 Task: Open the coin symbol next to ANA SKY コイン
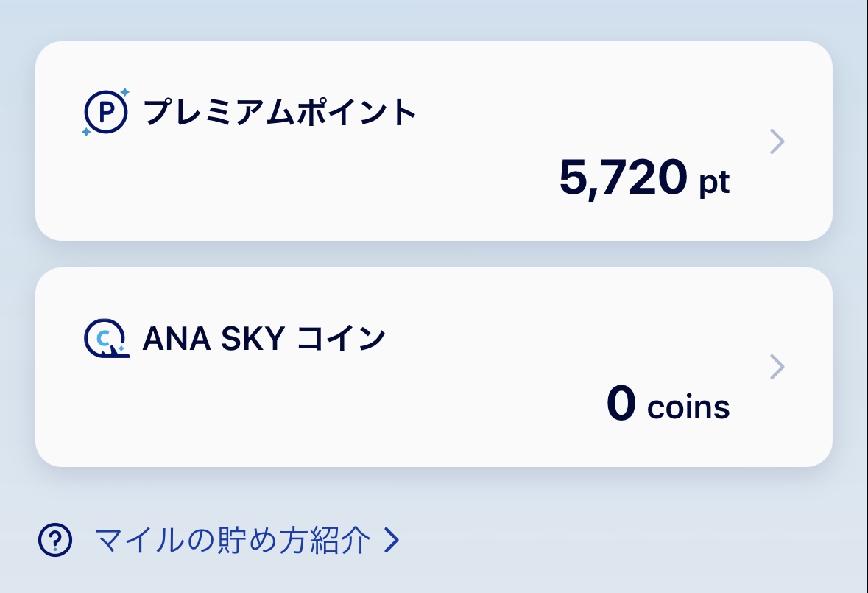107,338
